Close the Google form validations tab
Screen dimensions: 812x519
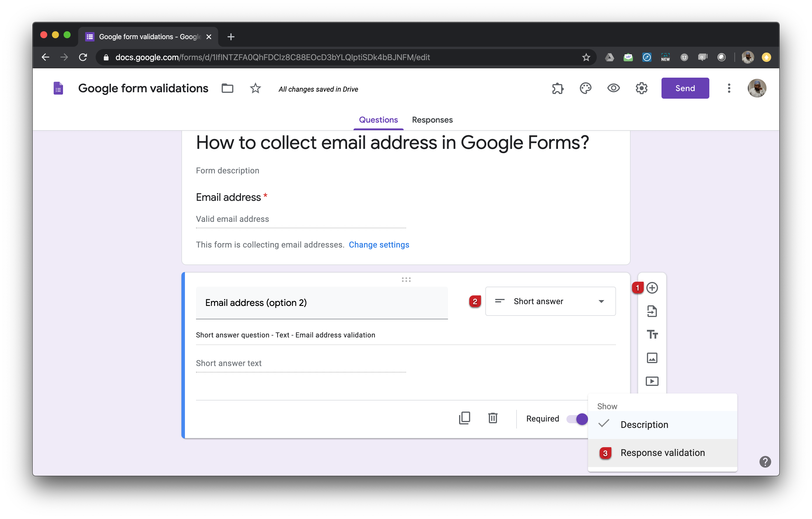pyautogui.click(x=209, y=36)
